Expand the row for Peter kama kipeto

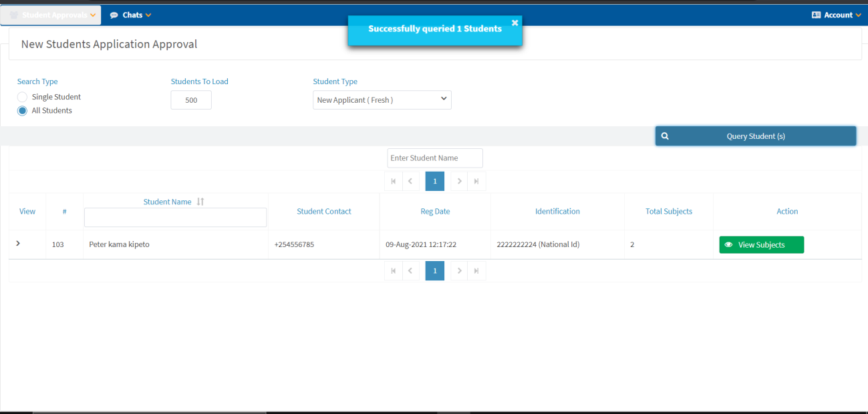click(18, 244)
